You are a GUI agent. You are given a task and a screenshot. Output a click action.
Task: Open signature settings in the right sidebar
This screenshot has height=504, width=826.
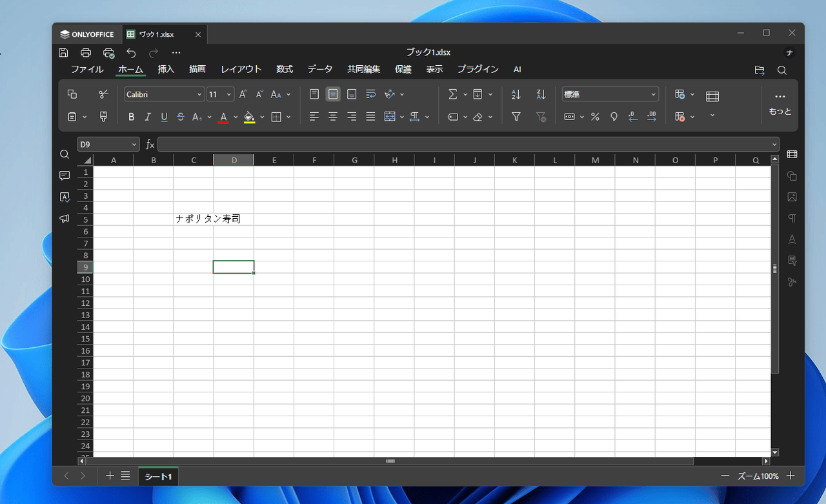[792, 282]
